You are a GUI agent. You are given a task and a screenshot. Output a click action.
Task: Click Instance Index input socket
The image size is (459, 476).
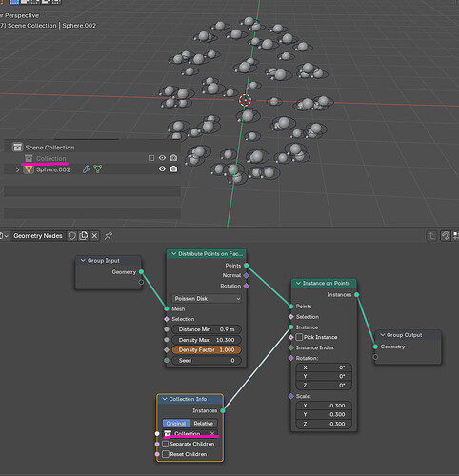tap(291, 347)
